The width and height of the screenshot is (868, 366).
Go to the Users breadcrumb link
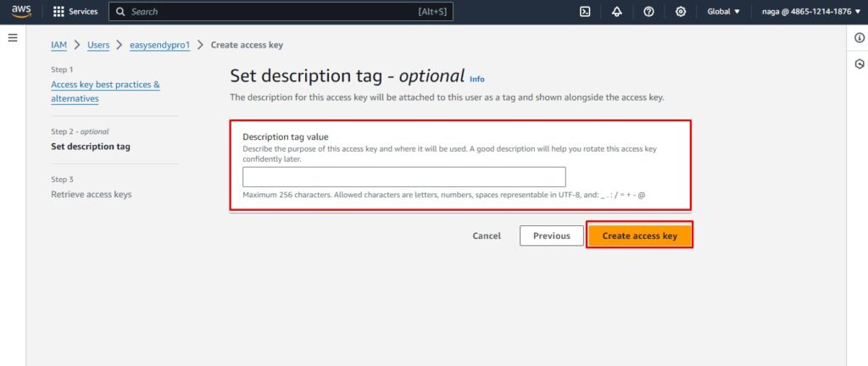[98, 45]
